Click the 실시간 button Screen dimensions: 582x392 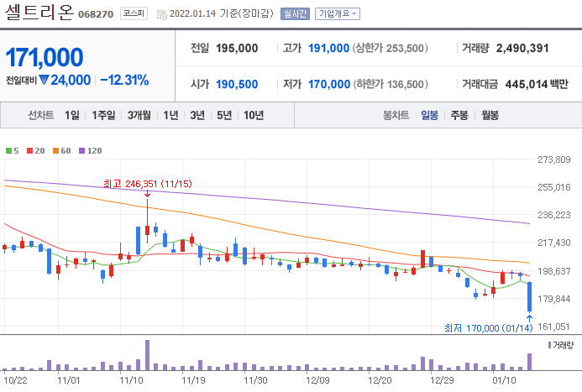(295, 13)
